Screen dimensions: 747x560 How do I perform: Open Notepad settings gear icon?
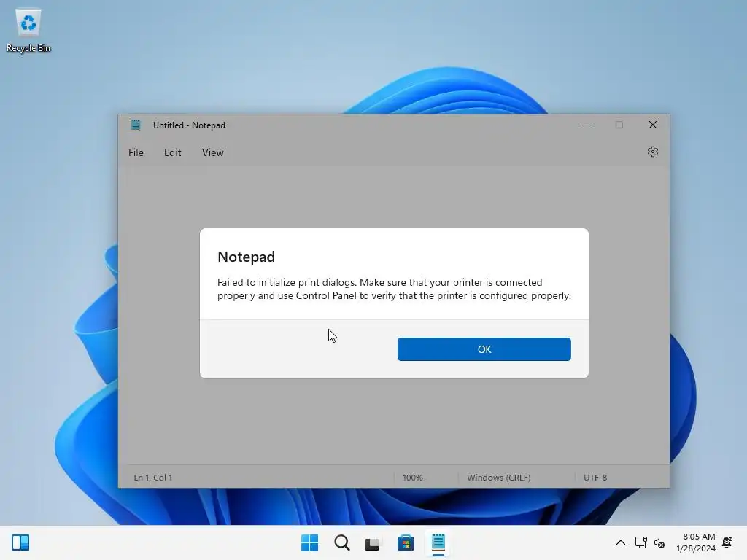point(653,152)
